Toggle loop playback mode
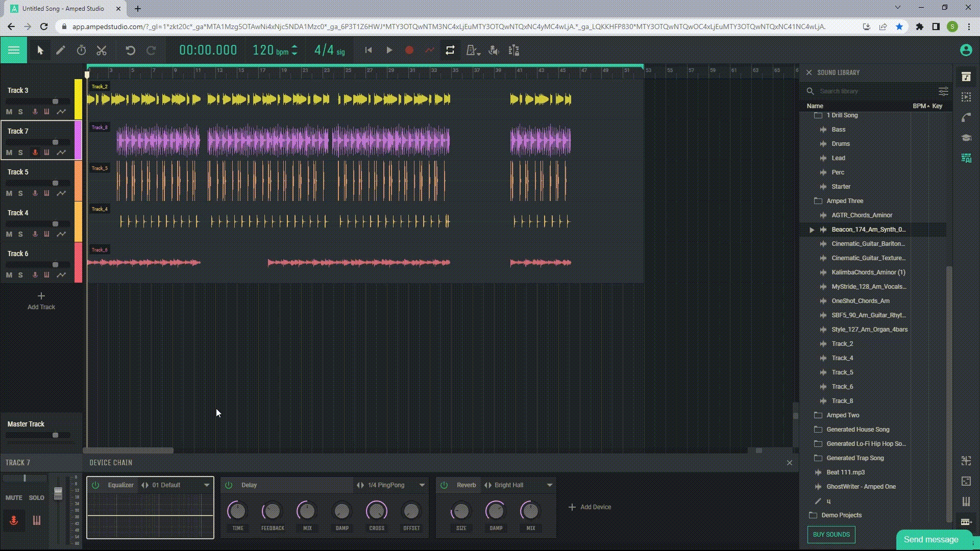Screen dimensions: 980x551 click(450, 50)
